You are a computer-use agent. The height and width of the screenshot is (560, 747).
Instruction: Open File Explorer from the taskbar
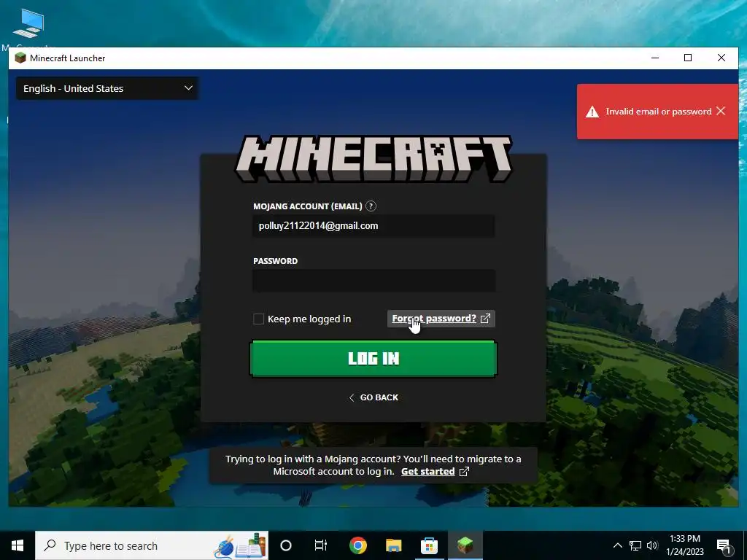tap(393, 545)
